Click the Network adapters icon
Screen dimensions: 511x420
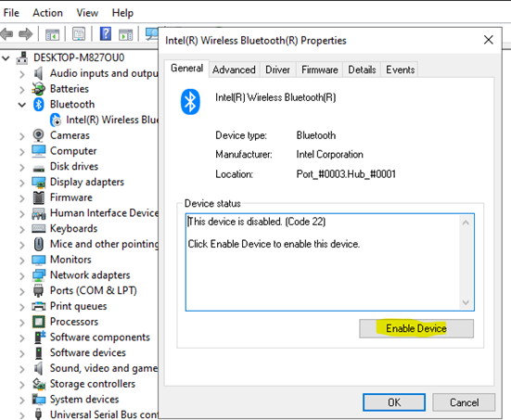coord(39,275)
